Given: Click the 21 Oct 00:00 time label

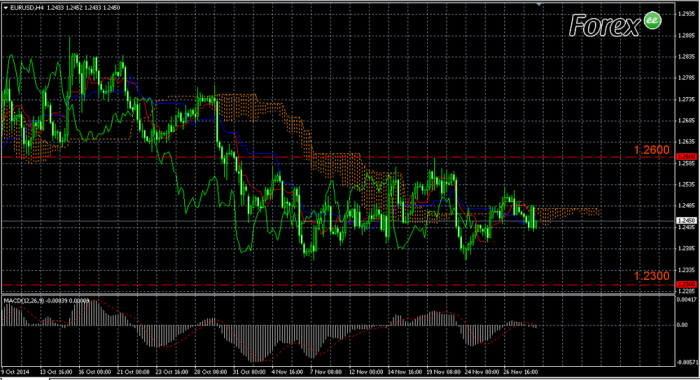Looking at the screenshot, I should point(133,372).
